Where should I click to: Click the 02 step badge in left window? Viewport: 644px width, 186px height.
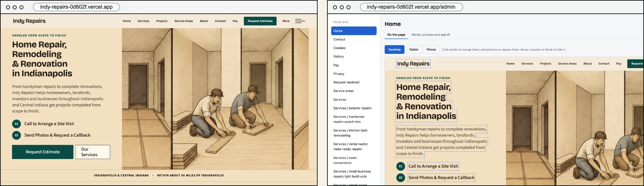(16, 135)
